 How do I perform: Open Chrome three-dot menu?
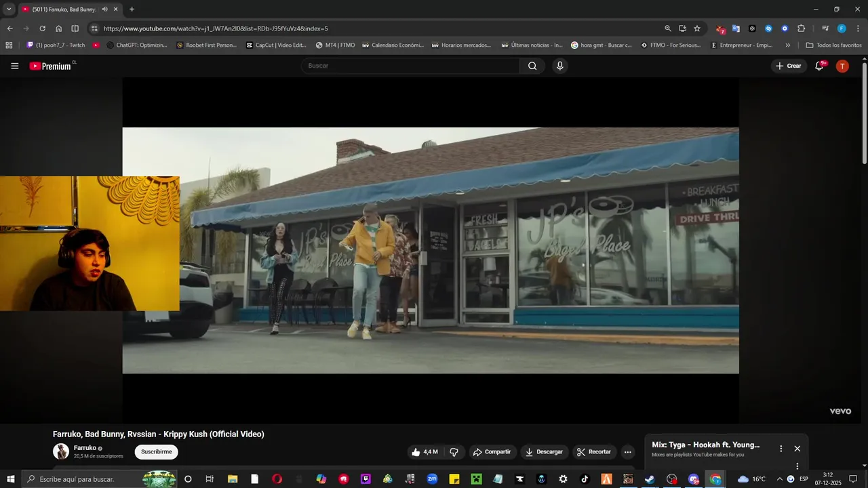click(x=858, y=28)
